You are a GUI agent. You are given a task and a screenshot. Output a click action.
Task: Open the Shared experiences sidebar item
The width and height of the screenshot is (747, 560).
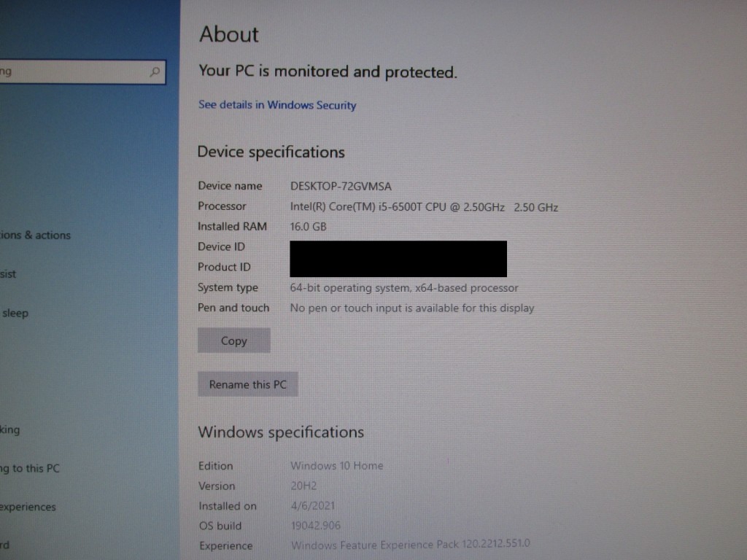pyautogui.click(x=28, y=507)
